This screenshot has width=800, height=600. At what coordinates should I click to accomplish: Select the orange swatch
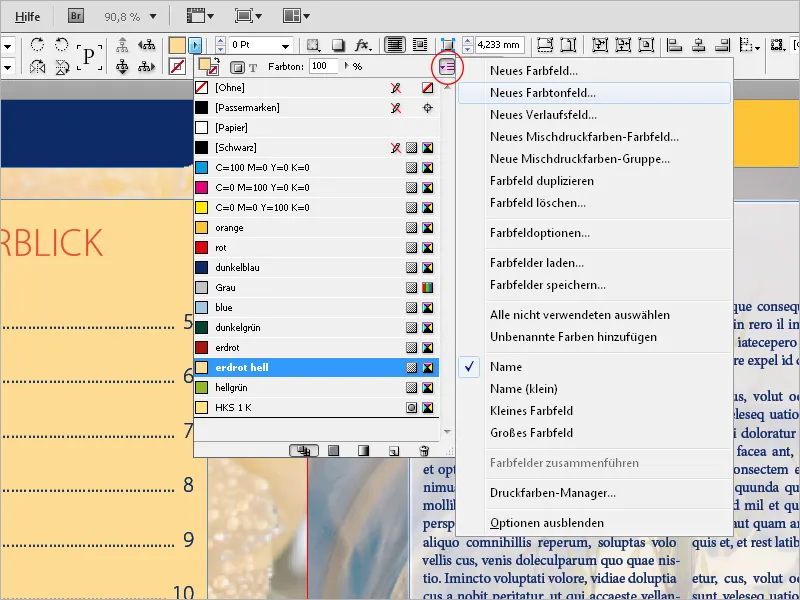(316, 228)
